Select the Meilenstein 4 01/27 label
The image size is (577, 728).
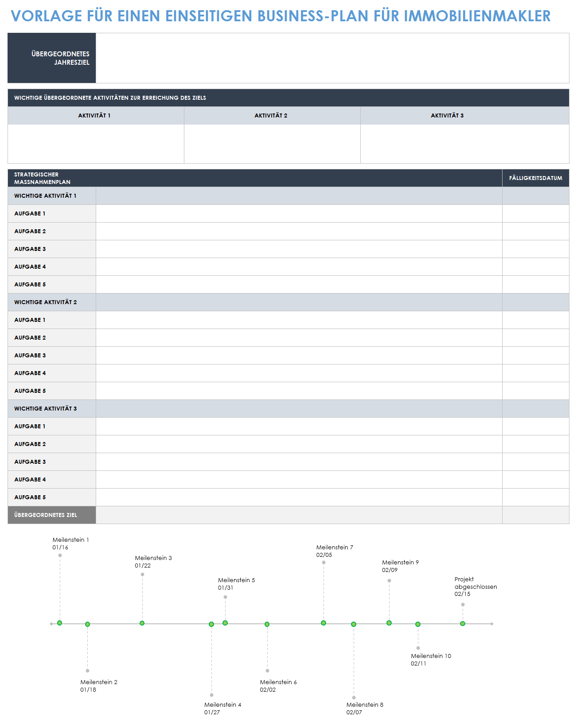pos(223,708)
